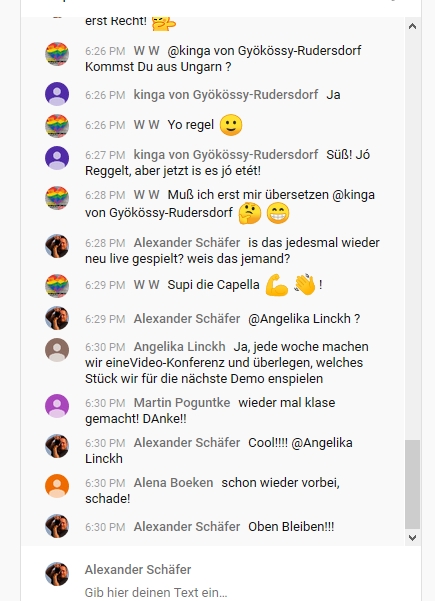Image resolution: width=435 pixels, height=601 pixels.
Task: Click the smiley emoji after 'Yo regel'
Action: [x=231, y=125]
